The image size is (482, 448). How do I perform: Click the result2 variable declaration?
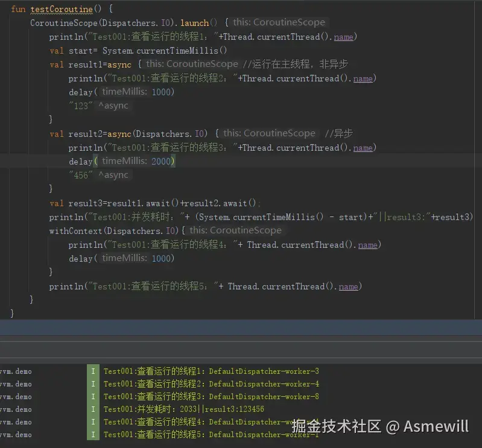point(85,134)
